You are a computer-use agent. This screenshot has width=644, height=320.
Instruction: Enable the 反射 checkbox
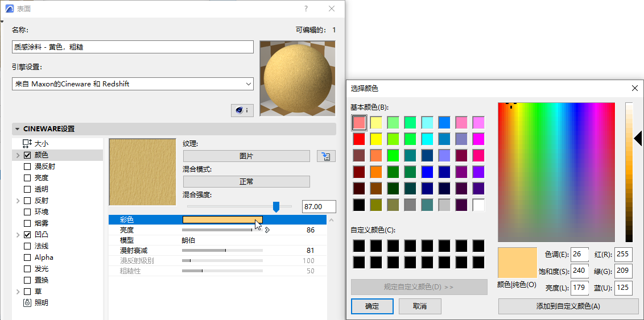pyautogui.click(x=27, y=201)
